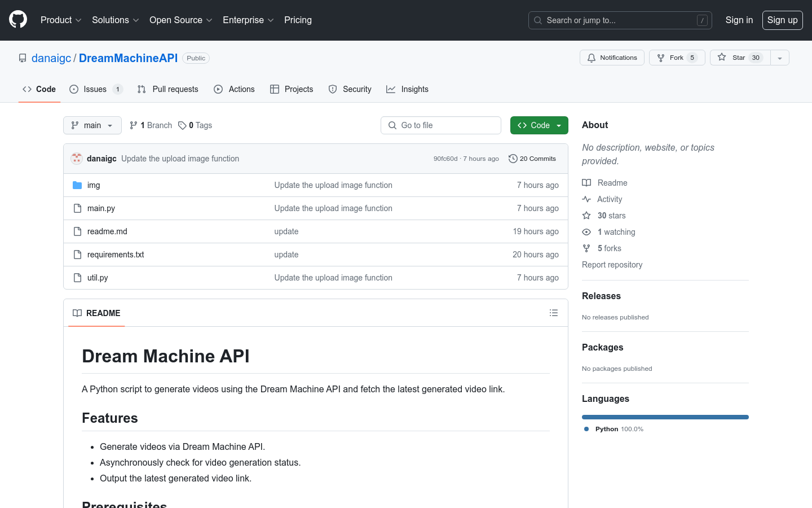Open the repository book icon next to danaigc
Viewport: 812px width, 508px height.
pos(23,58)
